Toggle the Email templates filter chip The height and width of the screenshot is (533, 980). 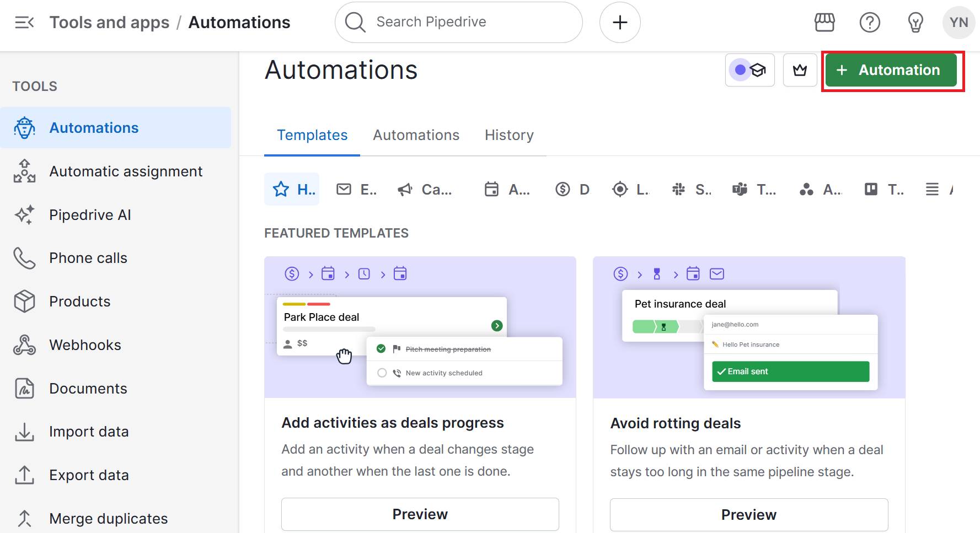(x=356, y=189)
